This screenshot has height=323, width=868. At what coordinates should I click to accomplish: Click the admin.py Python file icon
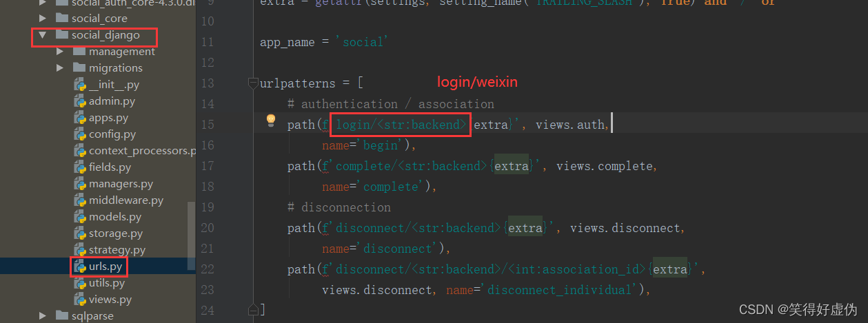(x=80, y=101)
